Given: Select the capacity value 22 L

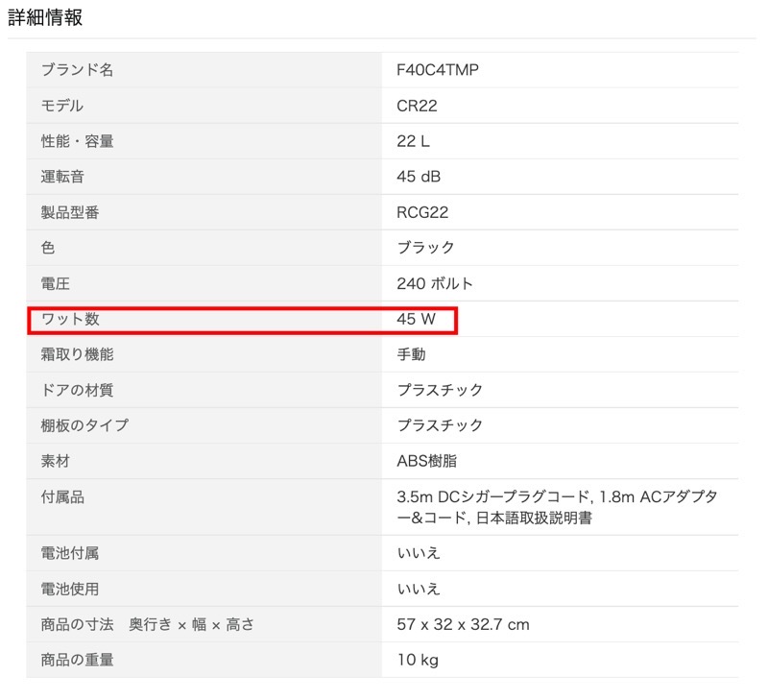Looking at the screenshot, I should coord(413,141).
